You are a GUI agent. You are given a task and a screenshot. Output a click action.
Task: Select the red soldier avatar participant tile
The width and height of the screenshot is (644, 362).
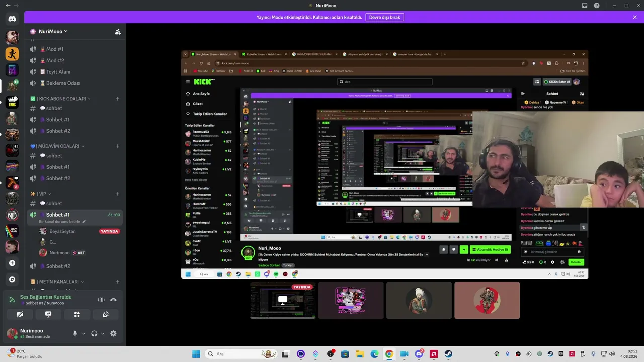pos(487,300)
